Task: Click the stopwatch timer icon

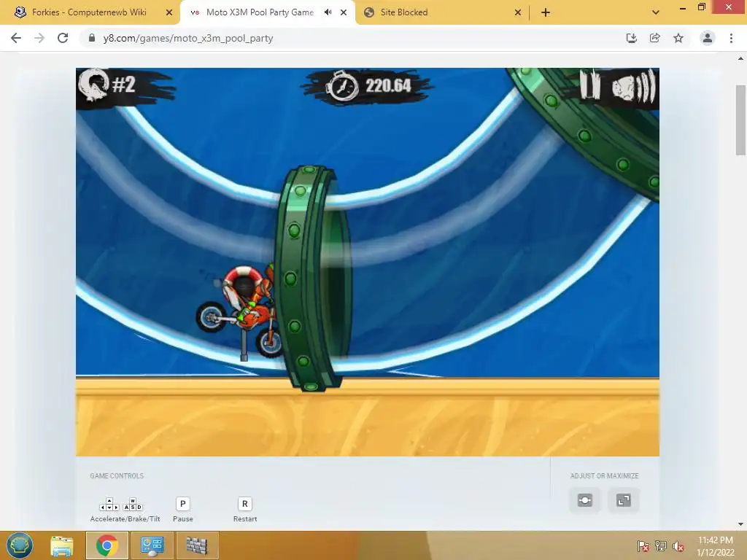Action: point(341,86)
